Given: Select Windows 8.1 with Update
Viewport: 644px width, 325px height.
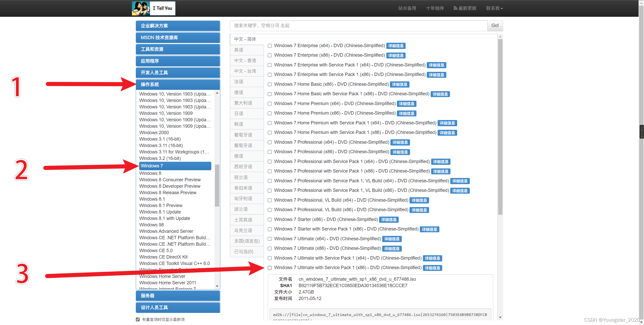Looking at the screenshot, I should click(x=165, y=218).
